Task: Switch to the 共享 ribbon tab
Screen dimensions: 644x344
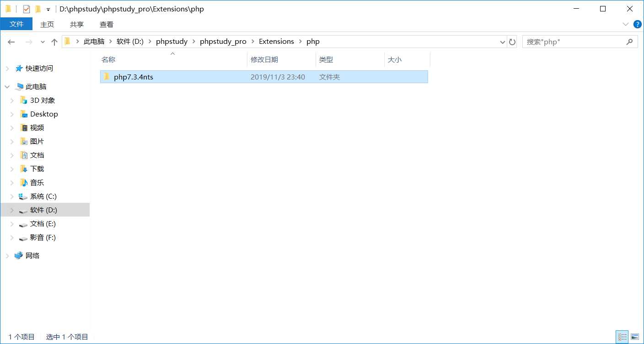Action: pos(77,24)
